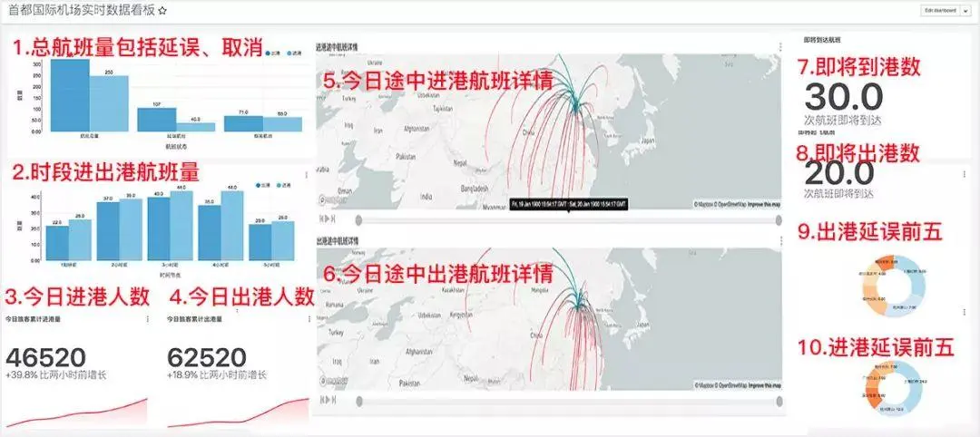The width and height of the screenshot is (980, 437).
Task: Skip back on the outbound flights map timeline
Action: 322,400
